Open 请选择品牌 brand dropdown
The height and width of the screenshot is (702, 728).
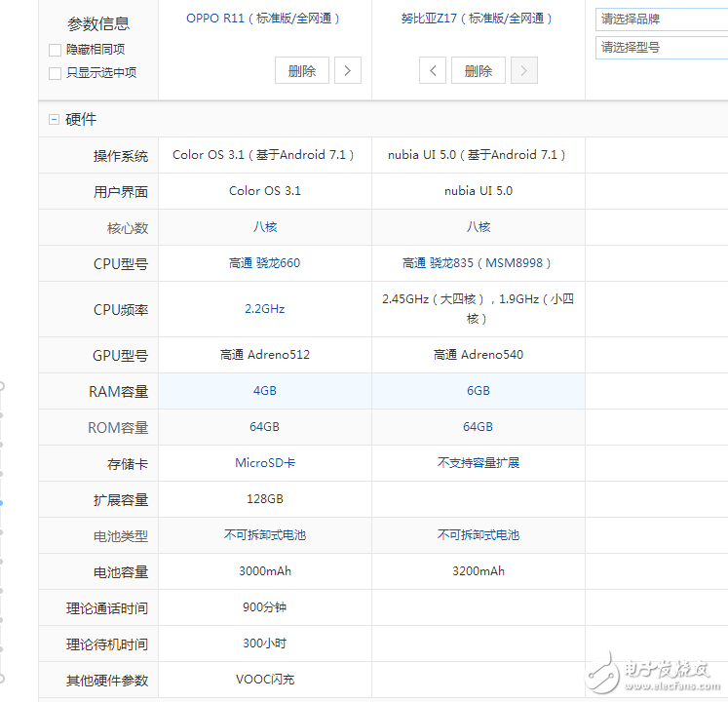click(662, 19)
